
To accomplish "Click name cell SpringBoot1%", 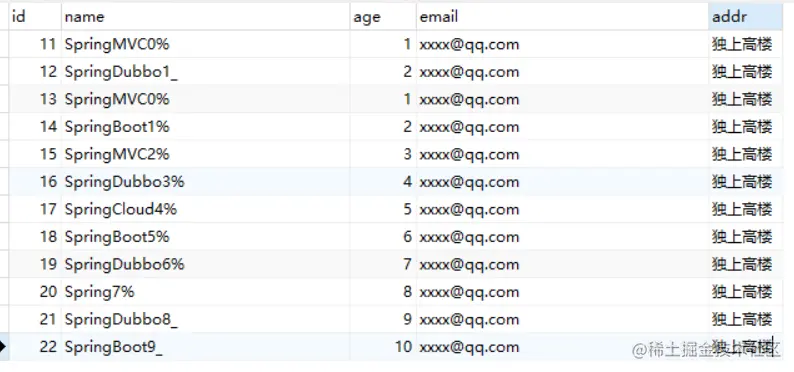I will click(x=206, y=127).
